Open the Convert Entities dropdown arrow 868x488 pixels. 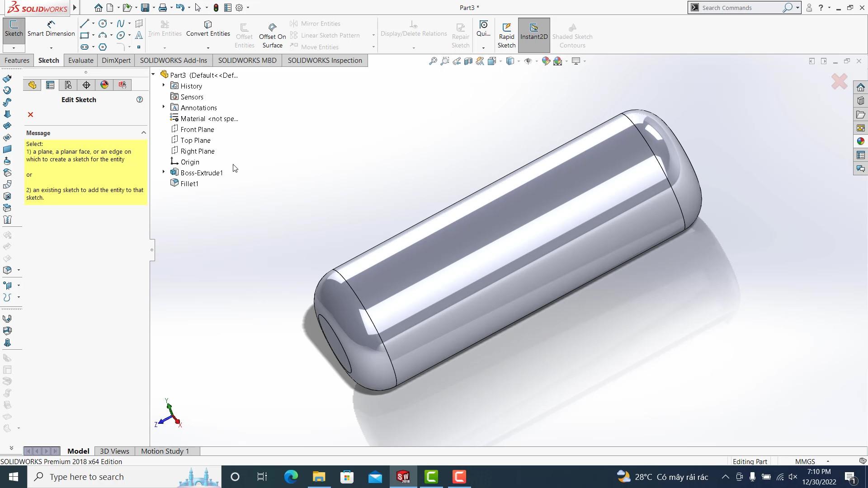208,47
